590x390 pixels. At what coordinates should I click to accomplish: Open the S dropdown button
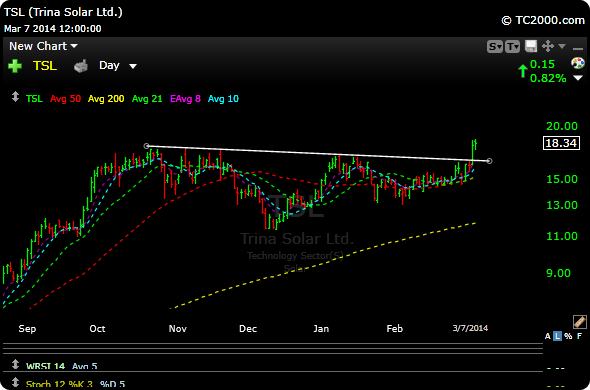pyautogui.click(x=495, y=47)
